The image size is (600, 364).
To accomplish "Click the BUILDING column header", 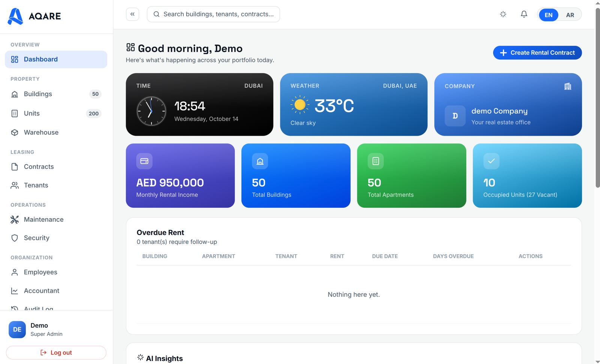I will 155,256.
